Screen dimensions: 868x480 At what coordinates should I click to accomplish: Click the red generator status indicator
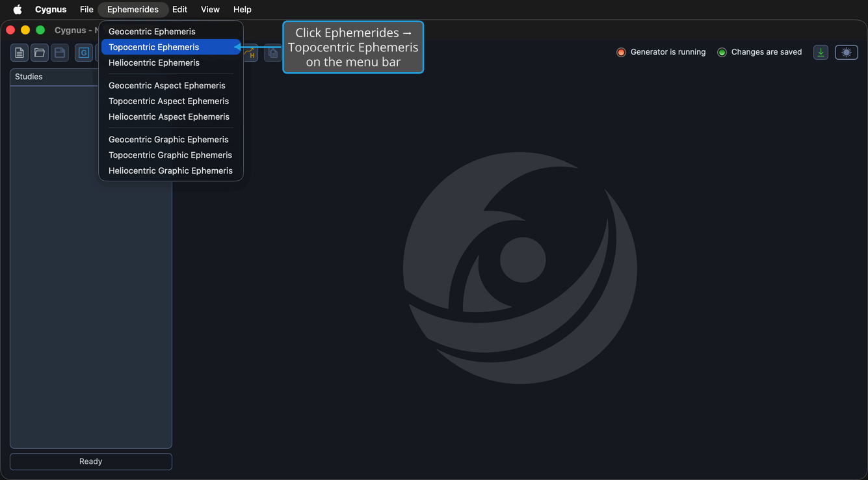621,52
